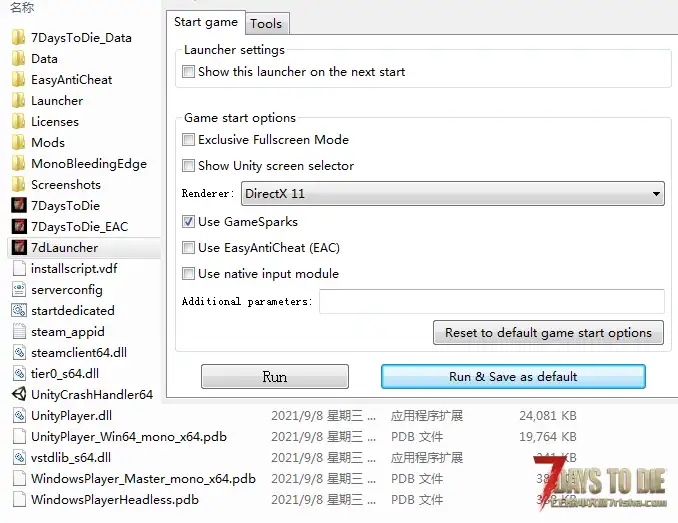
Task: Reset to default game start options
Action: point(548,333)
